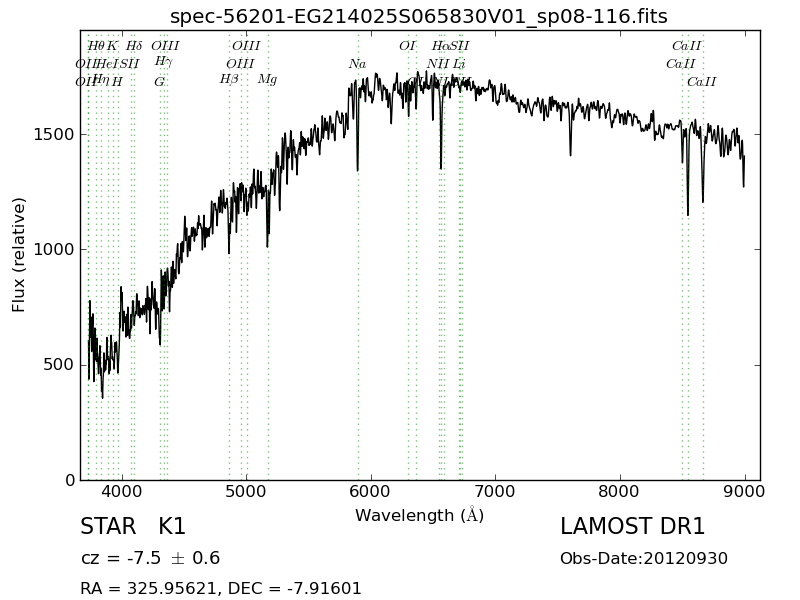Click the 7000 wavelength tick label
The height and width of the screenshot is (600, 800).
(495, 491)
